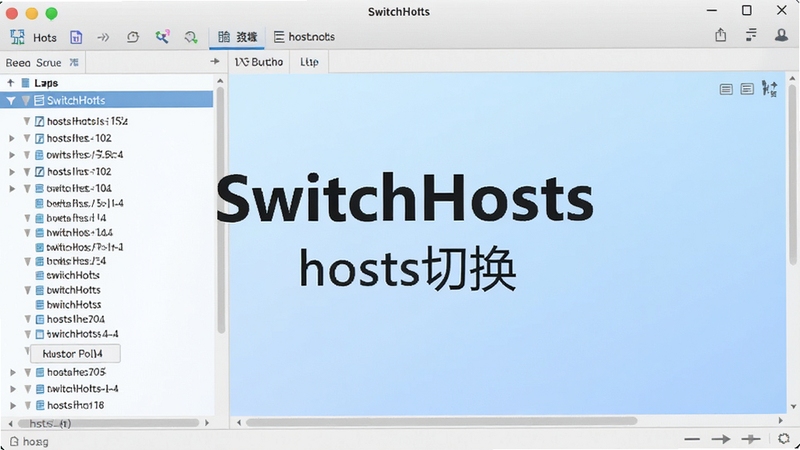Select the twitloHos/7c-1t-1 row
The width and height of the screenshot is (800, 450).
click(107, 247)
